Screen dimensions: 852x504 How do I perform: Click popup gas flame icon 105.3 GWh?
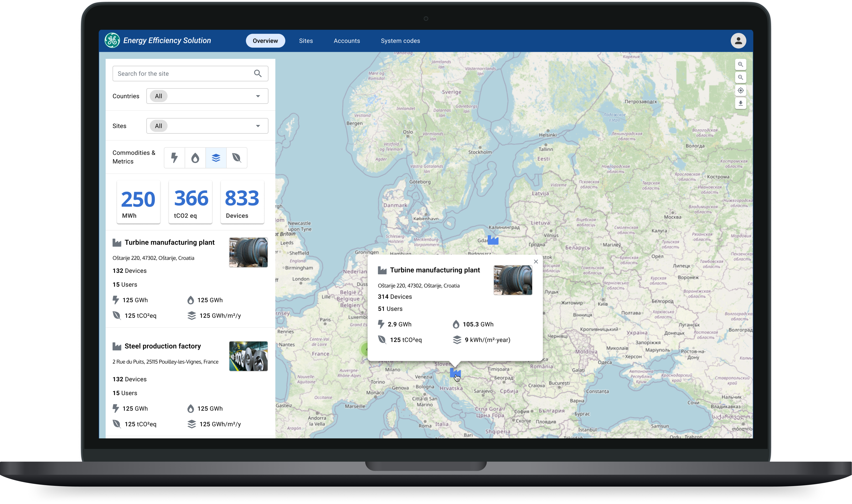(456, 324)
